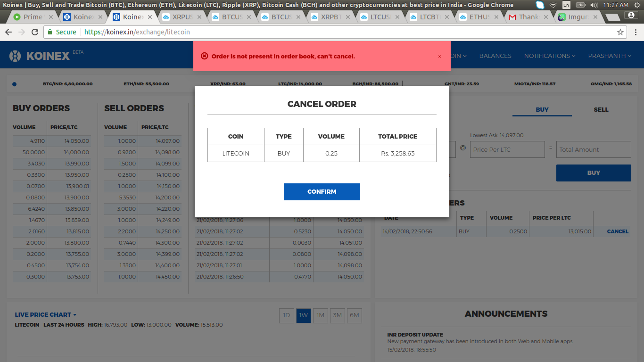Close the Prime tab
The height and width of the screenshot is (362, 644).
pyautogui.click(x=51, y=17)
